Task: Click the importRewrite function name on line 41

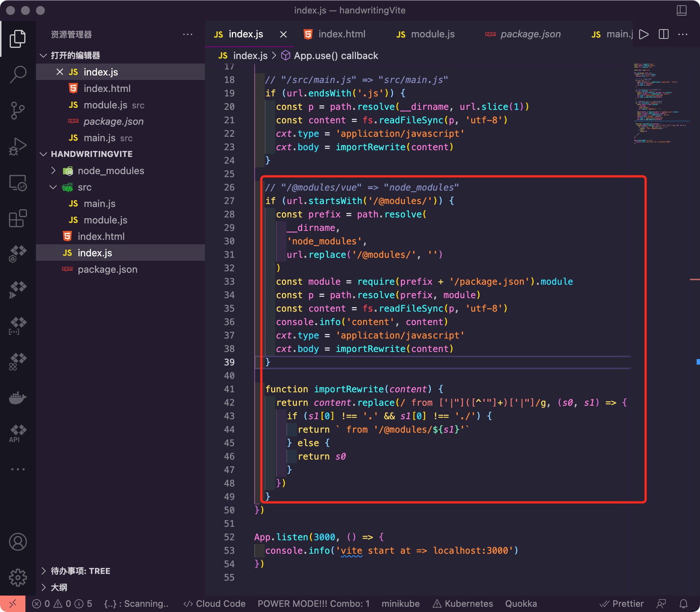Action: (x=349, y=389)
